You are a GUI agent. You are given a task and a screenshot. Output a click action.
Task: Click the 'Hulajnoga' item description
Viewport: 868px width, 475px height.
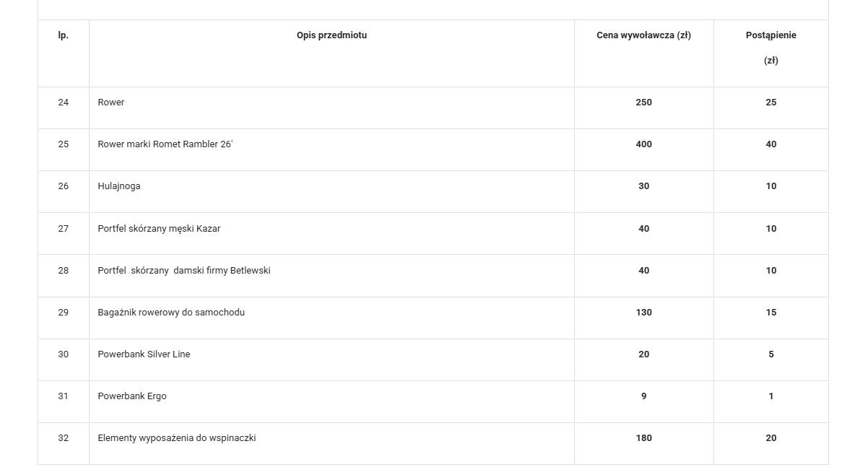[119, 186]
